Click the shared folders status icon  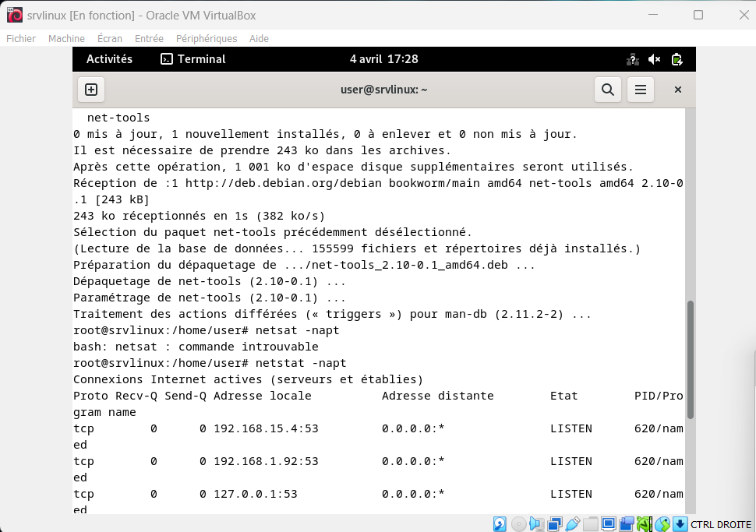point(591,523)
